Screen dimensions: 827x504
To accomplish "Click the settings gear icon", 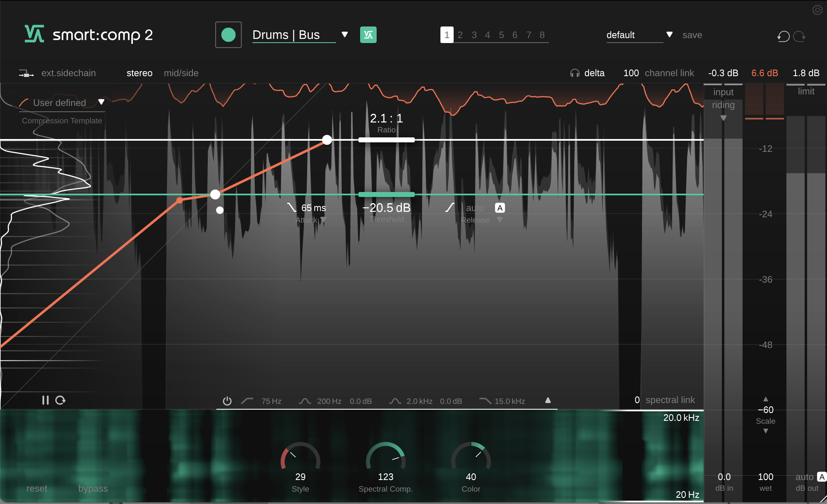I will 817,10.
